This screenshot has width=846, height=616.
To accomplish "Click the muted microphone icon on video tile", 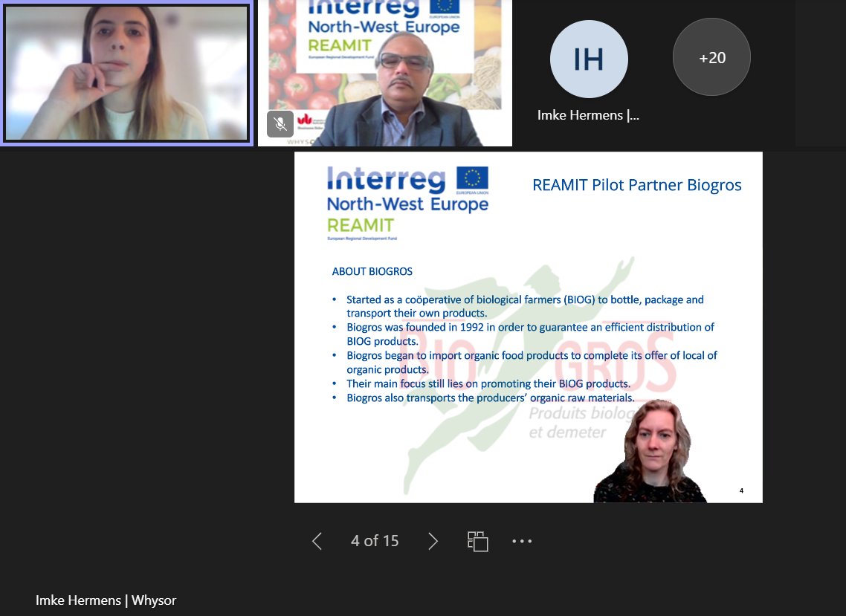I will coord(280,124).
